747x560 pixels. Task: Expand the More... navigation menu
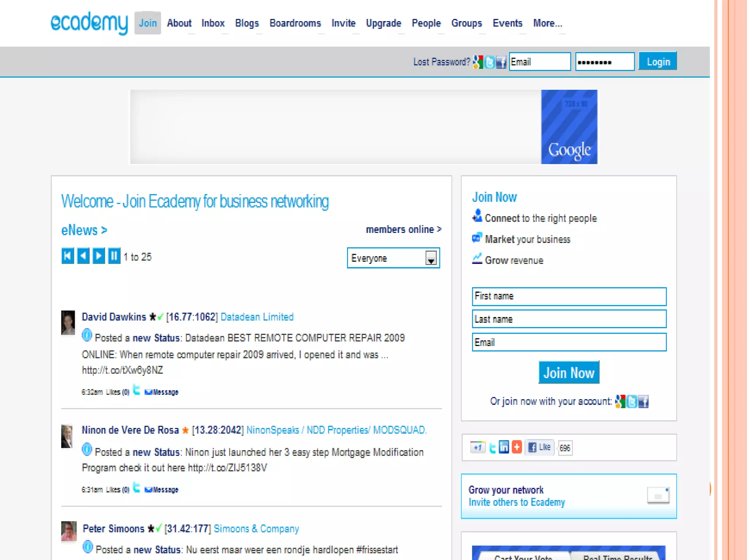pos(547,23)
